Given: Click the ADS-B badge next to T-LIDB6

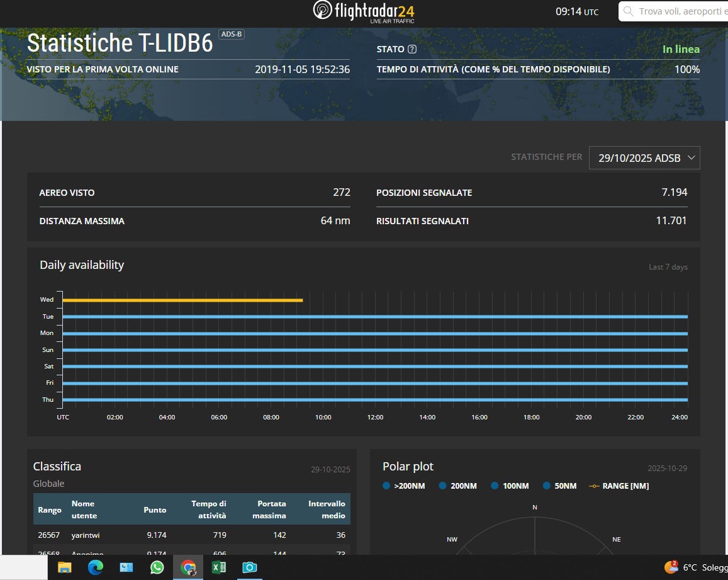Looking at the screenshot, I should coord(231,34).
